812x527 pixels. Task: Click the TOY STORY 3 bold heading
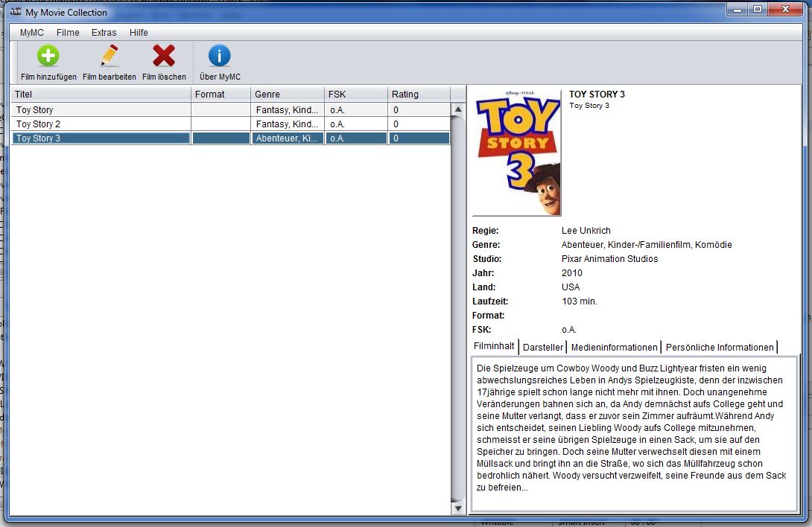(597, 95)
